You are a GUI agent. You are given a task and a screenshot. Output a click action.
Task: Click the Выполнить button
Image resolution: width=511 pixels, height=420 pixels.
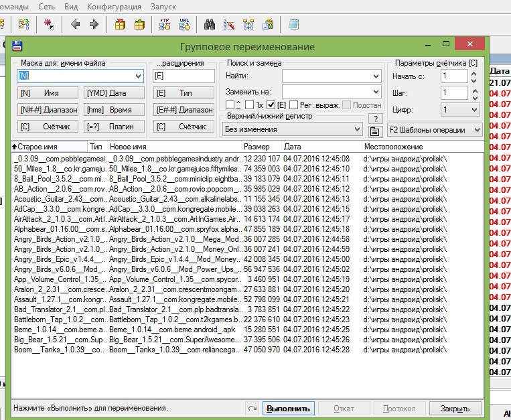pyautogui.click(x=289, y=408)
